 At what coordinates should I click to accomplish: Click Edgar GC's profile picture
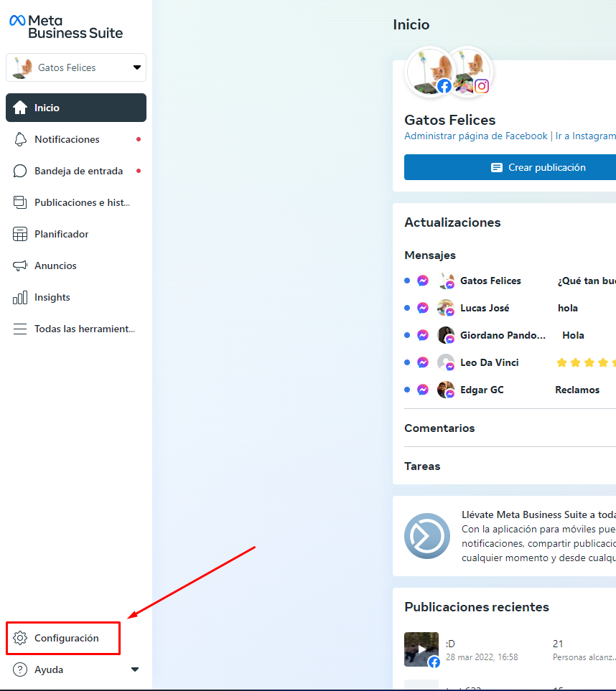click(x=446, y=390)
